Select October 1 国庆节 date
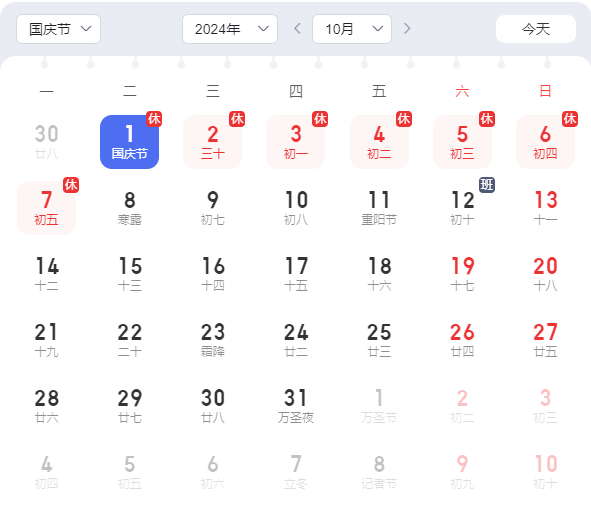The height and width of the screenshot is (506, 591). pos(129,142)
